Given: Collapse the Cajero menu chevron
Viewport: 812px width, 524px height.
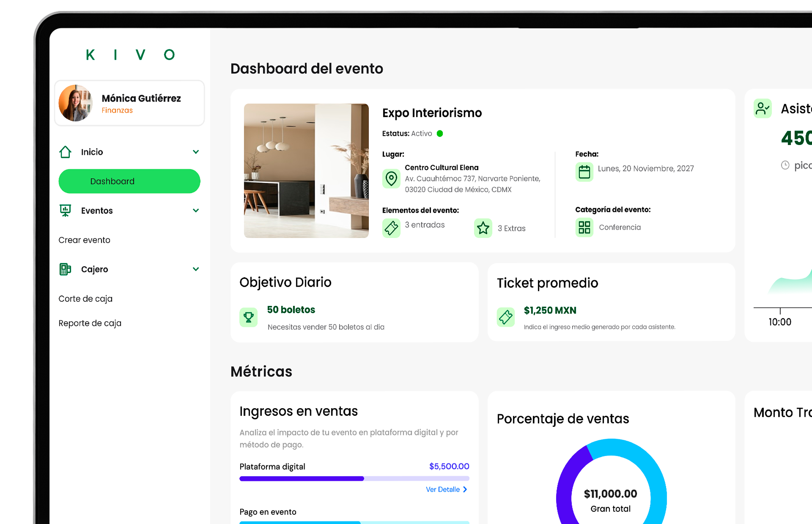Looking at the screenshot, I should point(196,269).
